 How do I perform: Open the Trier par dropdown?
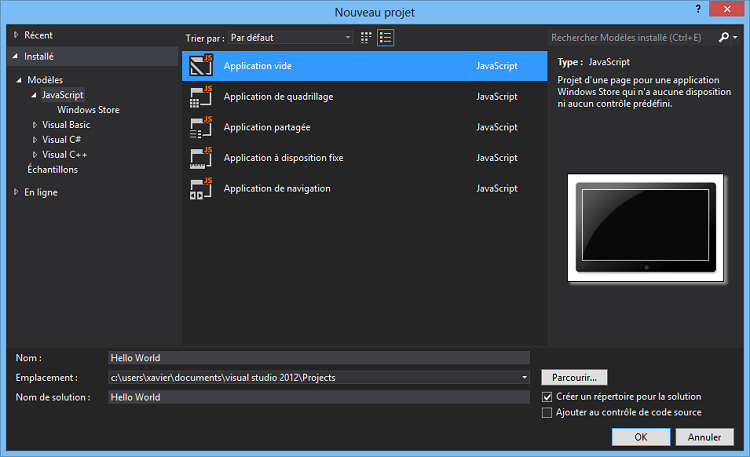290,37
